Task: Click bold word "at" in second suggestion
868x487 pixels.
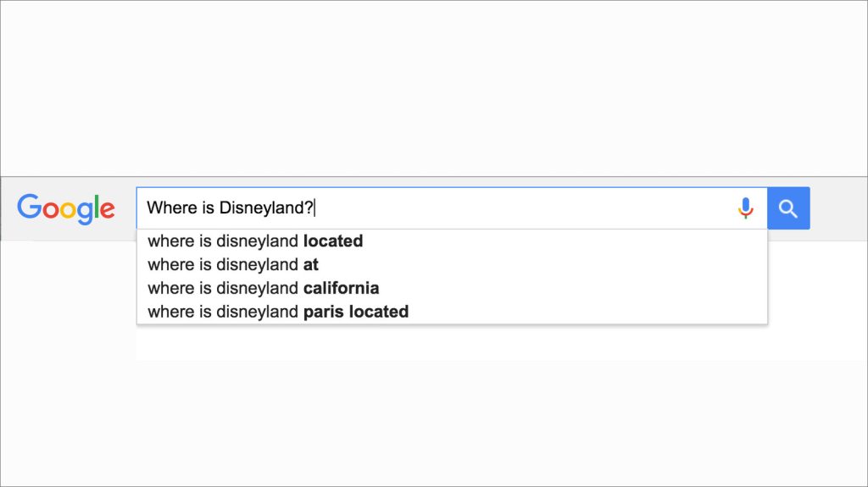Action: [311, 265]
